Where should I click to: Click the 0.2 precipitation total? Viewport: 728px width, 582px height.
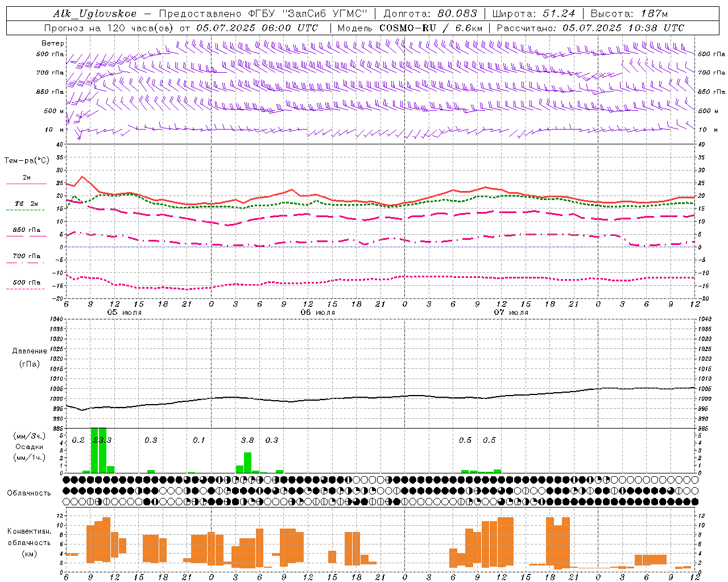pyautogui.click(x=78, y=440)
